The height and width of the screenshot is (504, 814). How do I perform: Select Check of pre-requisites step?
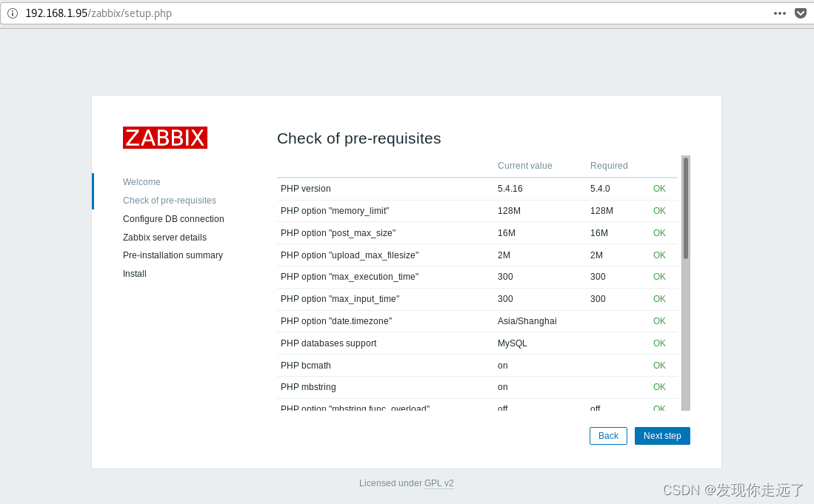tap(169, 201)
